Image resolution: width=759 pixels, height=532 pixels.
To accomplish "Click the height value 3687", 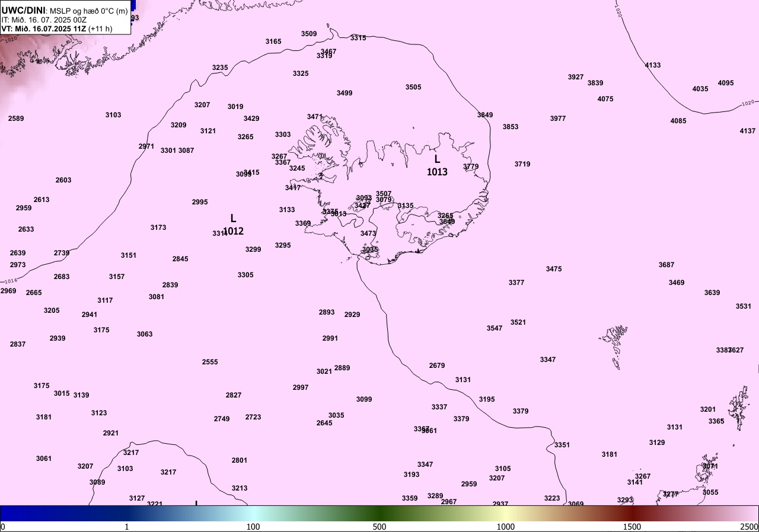I will pyautogui.click(x=666, y=265).
